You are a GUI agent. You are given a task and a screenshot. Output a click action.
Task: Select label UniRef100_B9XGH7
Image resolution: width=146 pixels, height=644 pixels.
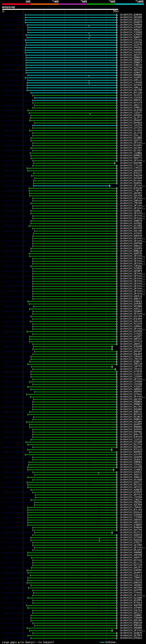coord(131,351)
